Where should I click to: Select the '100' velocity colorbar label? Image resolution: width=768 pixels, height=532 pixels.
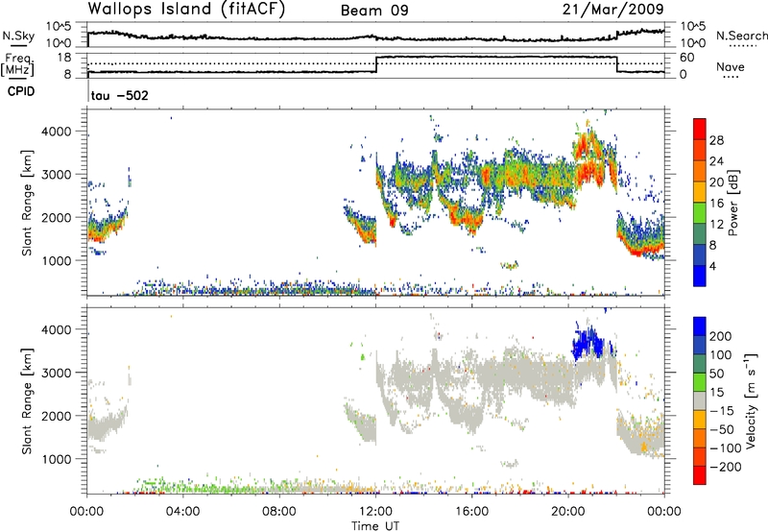(x=721, y=355)
